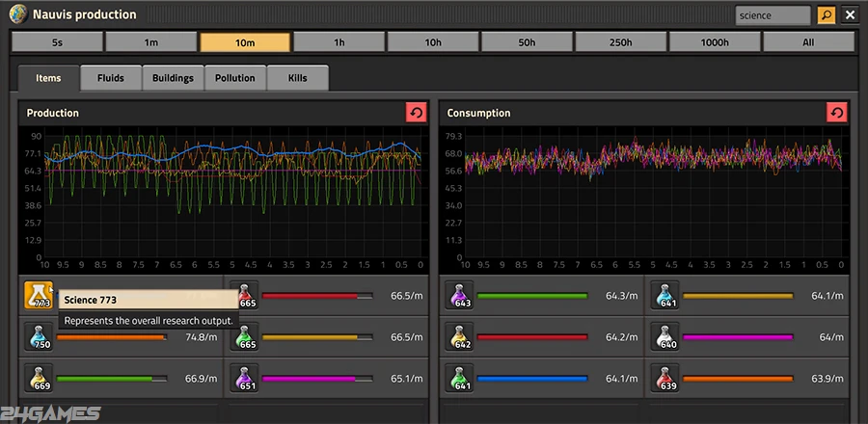Reset the Production graph with its red button
The height and width of the screenshot is (424, 868).
coord(417,113)
